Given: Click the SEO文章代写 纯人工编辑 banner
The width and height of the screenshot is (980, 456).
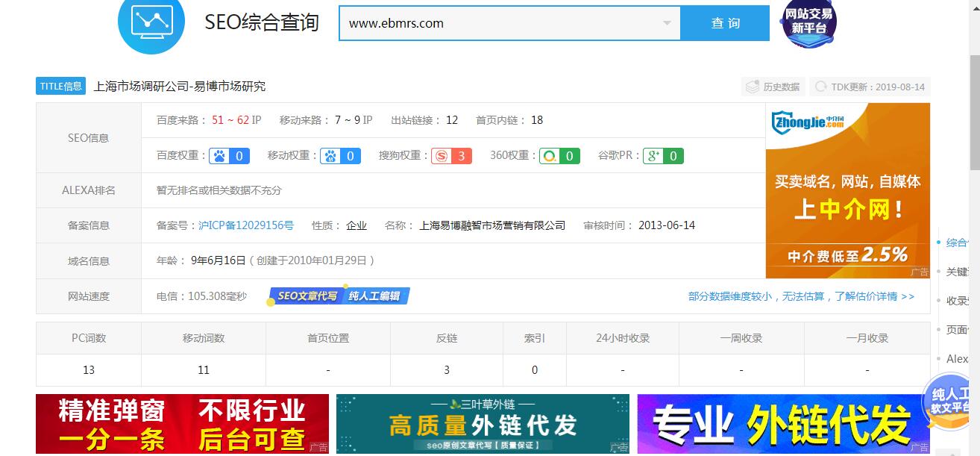Looking at the screenshot, I should pyautogui.click(x=339, y=296).
